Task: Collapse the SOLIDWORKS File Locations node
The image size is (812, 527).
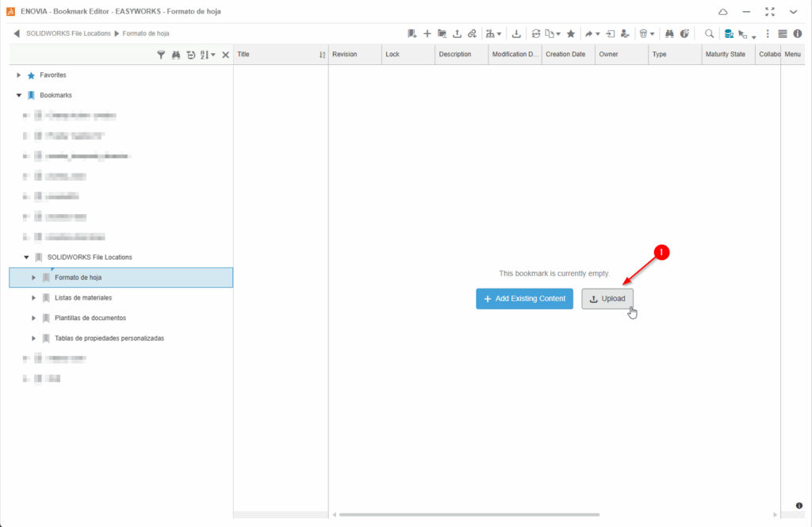Action: click(x=26, y=258)
